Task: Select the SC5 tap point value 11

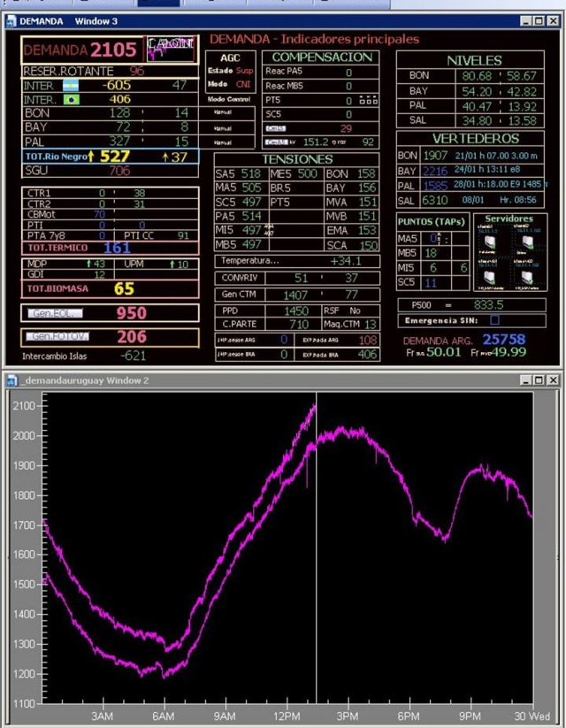Action: pos(431,283)
